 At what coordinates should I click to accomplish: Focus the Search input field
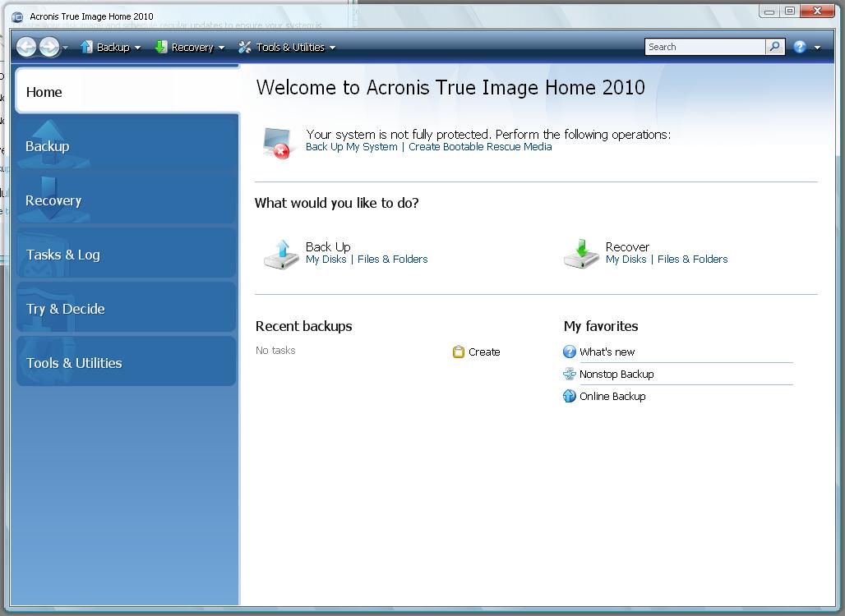click(705, 47)
